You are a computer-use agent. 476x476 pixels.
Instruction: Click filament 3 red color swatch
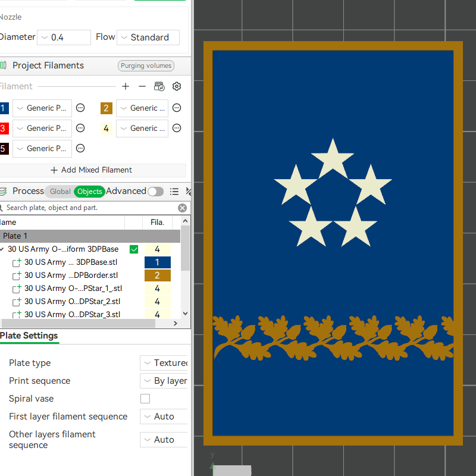coord(4,129)
